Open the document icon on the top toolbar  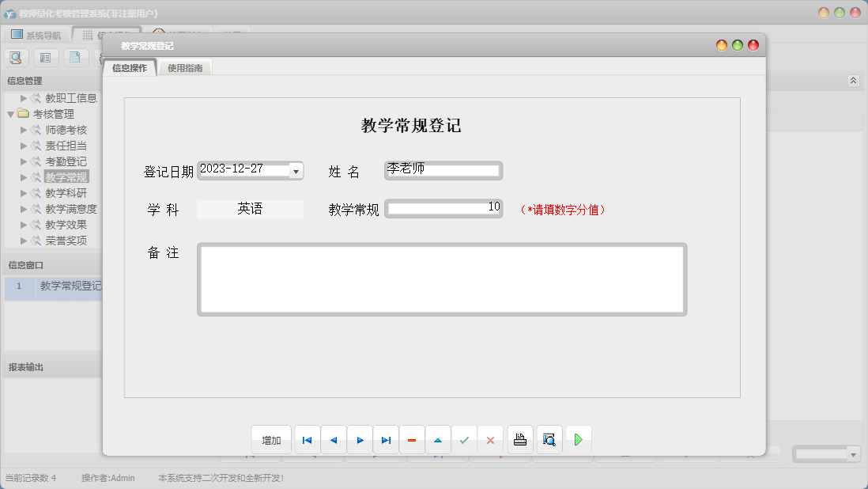click(x=74, y=57)
